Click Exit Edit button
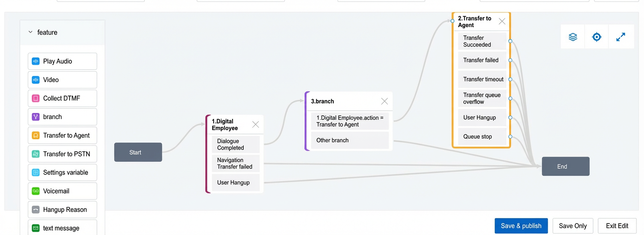644x235 pixels. pos(617,226)
